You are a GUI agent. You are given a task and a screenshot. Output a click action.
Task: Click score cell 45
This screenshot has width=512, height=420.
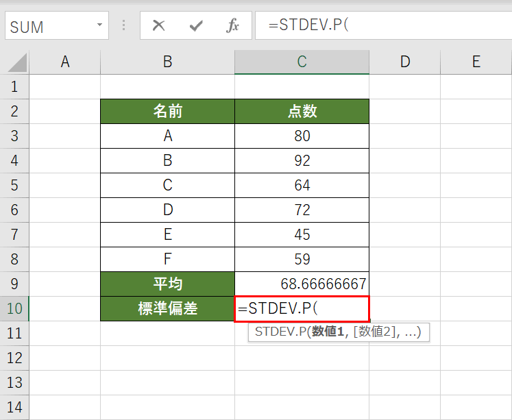coord(302,234)
